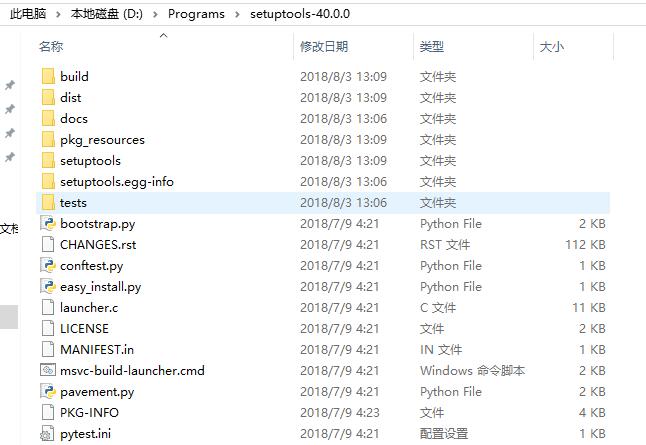Select MANIFEST.in file name
Viewport: 646px width, 445px height.
[97, 350]
